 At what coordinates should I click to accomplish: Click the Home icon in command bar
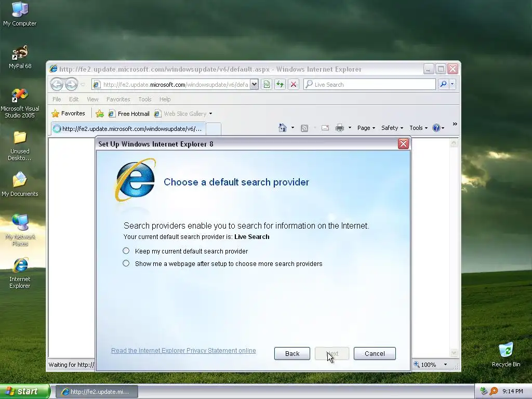(283, 128)
